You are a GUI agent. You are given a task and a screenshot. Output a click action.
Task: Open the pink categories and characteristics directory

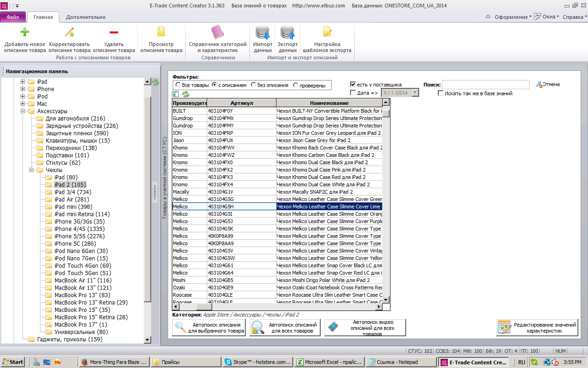(218, 32)
